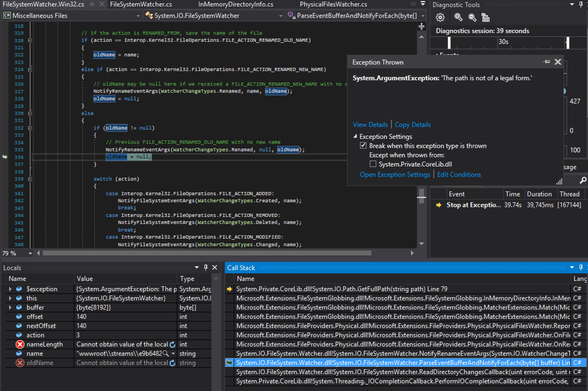Open the ParseEventBufferAndNotifyForEach member dropdown
The width and height of the screenshot is (588, 391).
point(423,15)
